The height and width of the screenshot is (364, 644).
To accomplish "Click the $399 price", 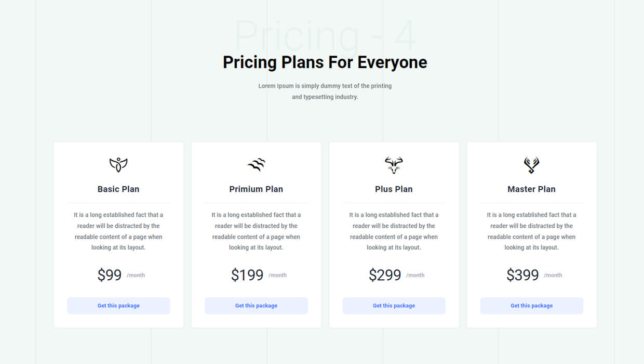I will coord(522,275).
